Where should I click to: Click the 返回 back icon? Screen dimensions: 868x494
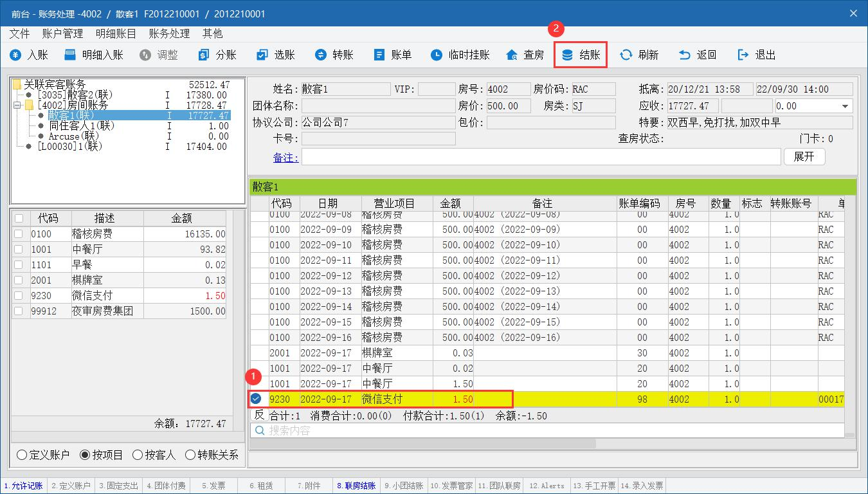[684, 55]
